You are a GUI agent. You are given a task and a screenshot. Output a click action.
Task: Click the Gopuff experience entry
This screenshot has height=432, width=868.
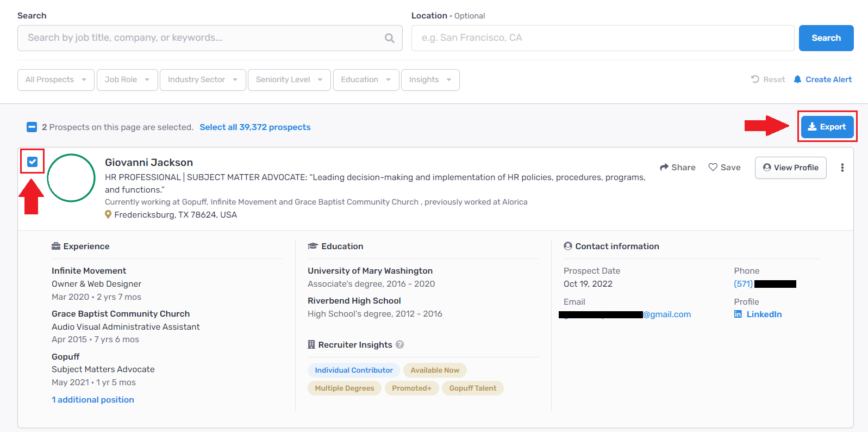pos(66,357)
